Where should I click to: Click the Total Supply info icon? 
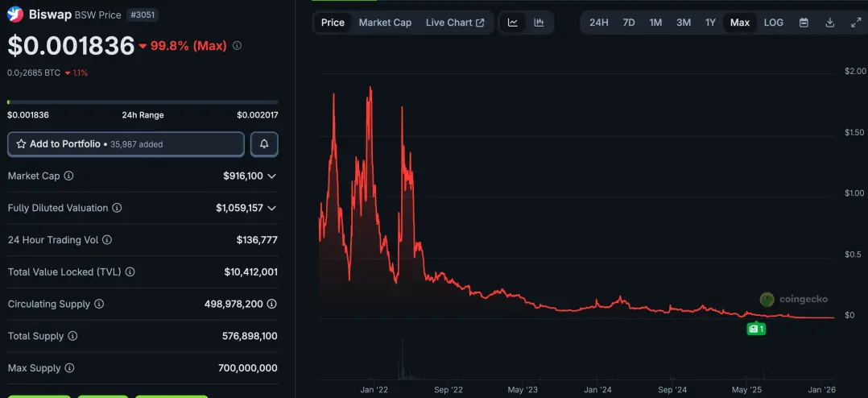point(72,336)
